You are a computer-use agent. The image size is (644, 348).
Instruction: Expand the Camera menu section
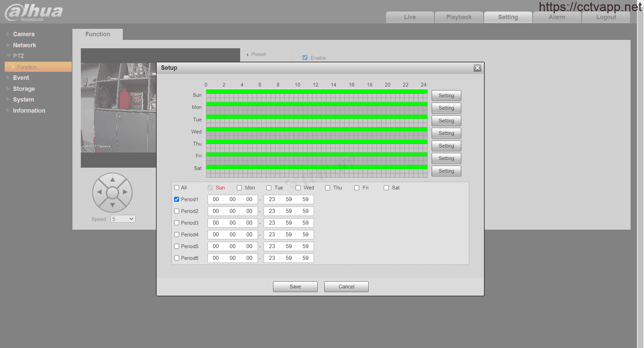tap(23, 34)
